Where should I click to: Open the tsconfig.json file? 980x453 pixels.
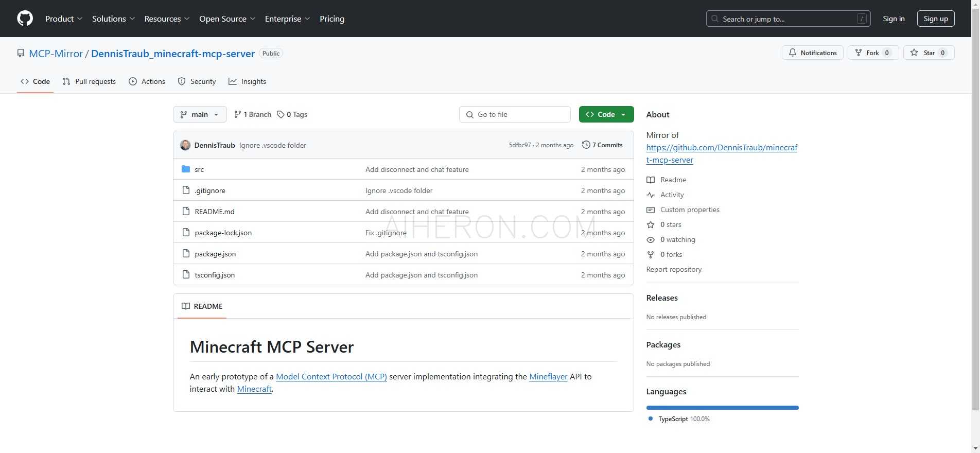[215, 275]
